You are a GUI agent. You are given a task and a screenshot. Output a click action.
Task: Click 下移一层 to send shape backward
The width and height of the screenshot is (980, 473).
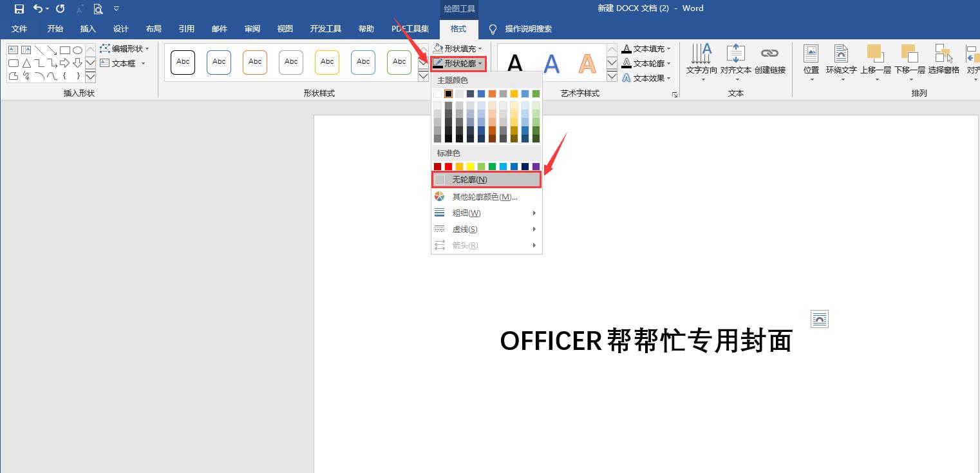pos(909,59)
